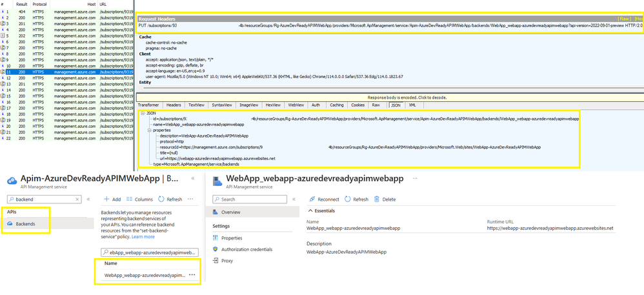
Task: Select the user-agent header line
Action: pos(274,76)
